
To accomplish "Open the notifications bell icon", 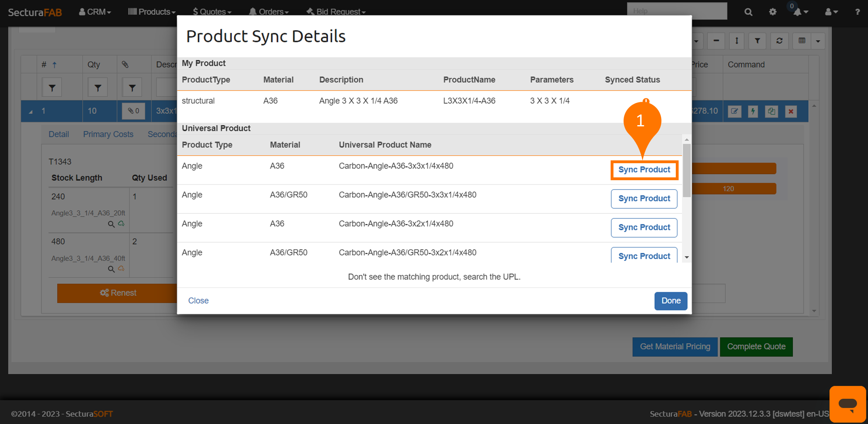I will coord(798,12).
